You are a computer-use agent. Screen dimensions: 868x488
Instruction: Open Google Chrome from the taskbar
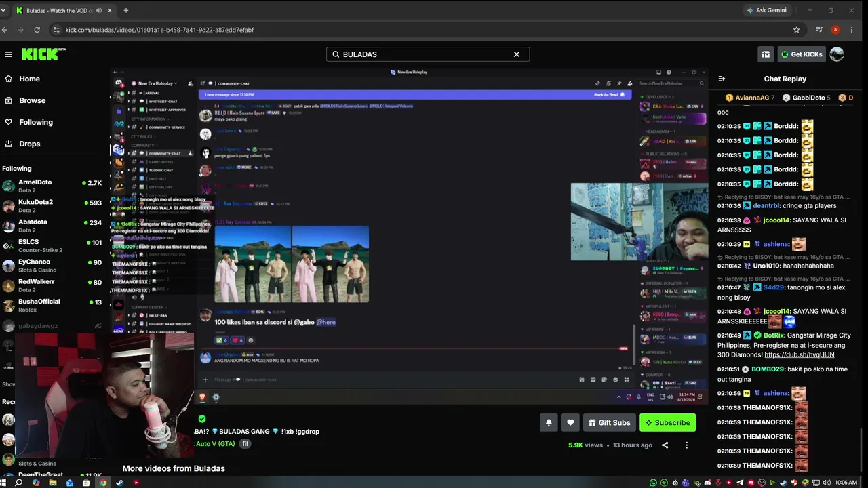103,483
